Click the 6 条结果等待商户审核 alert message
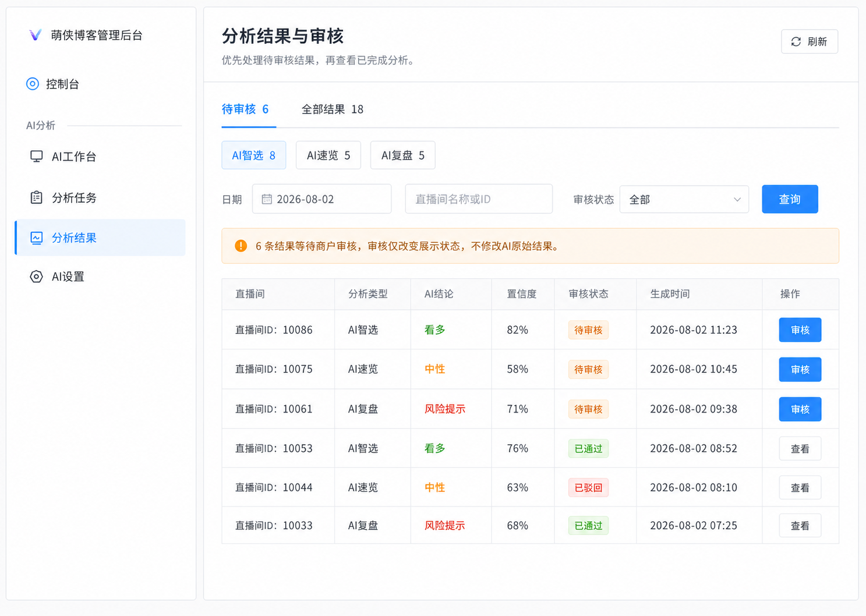Image resolution: width=866 pixels, height=616 pixels. (408, 246)
